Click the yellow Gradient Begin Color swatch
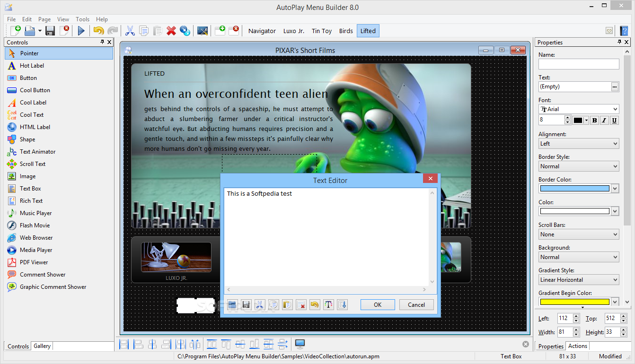The width and height of the screenshot is (635, 364). point(574,302)
